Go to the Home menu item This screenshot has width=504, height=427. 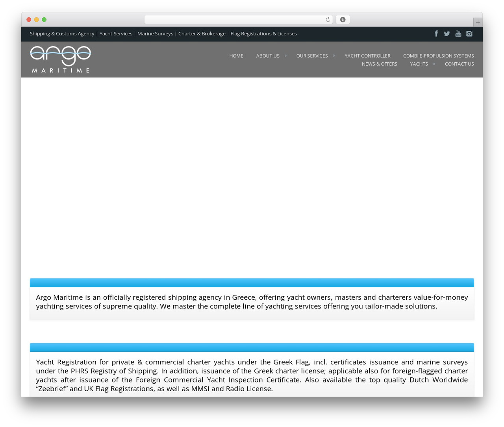click(x=236, y=56)
